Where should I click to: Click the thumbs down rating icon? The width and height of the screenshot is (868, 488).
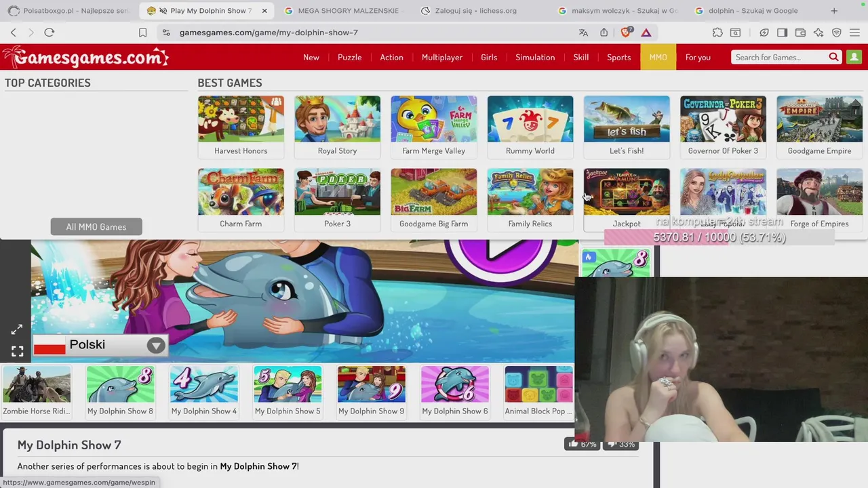pos(612,444)
